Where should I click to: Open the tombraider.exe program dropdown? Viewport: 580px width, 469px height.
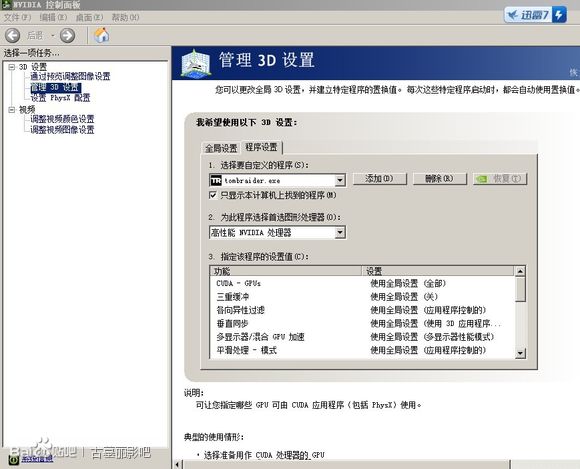[x=340, y=180]
